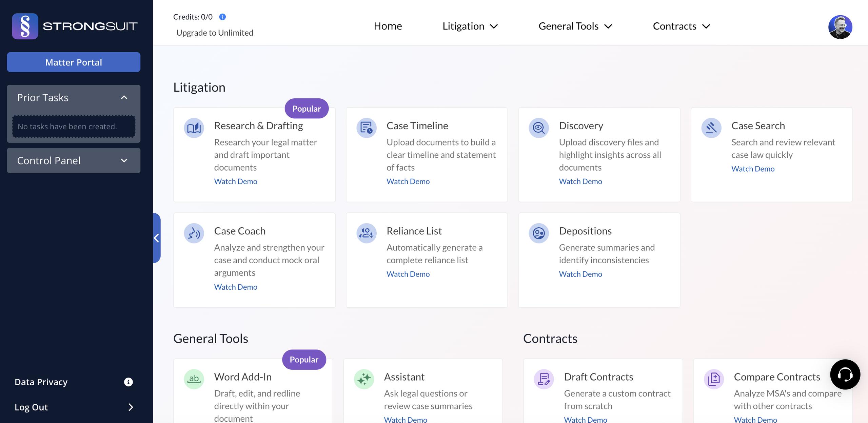Collapse the sidebar with the arrow handle
The image size is (868, 423).
(157, 238)
